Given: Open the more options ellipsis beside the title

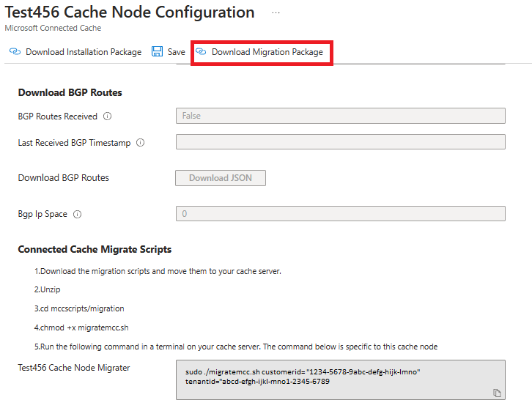Looking at the screenshot, I should [x=276, y=13].
